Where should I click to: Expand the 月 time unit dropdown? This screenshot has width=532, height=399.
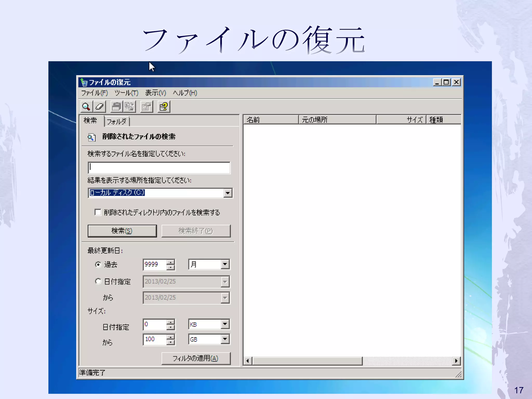click(x=225, y=264)
